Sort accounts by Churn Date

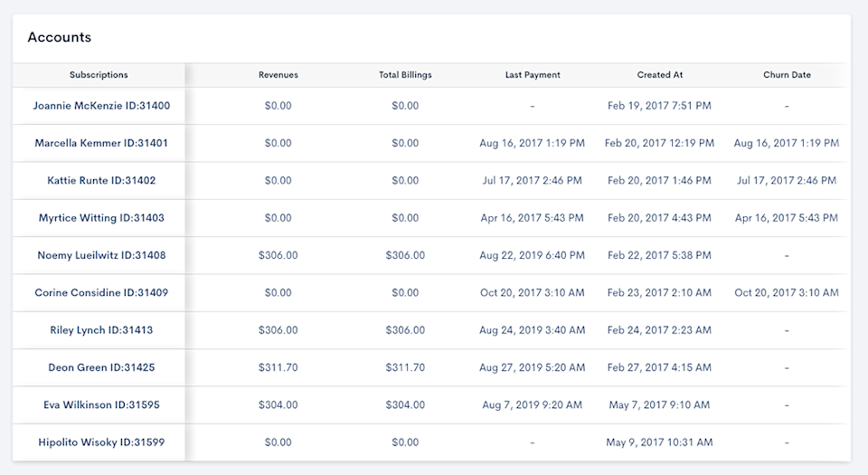[x=787, y=75]
